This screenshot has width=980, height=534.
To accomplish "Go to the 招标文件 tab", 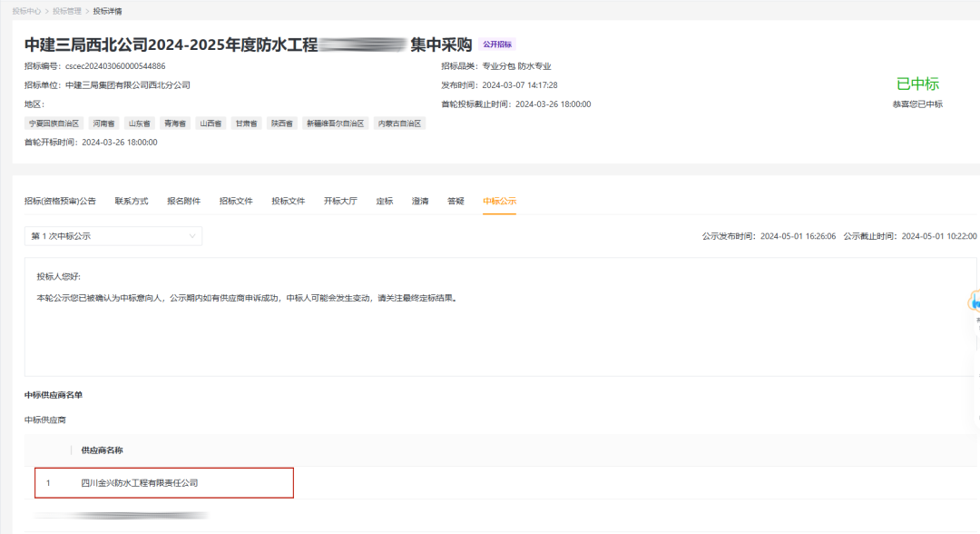I will 236,201.
